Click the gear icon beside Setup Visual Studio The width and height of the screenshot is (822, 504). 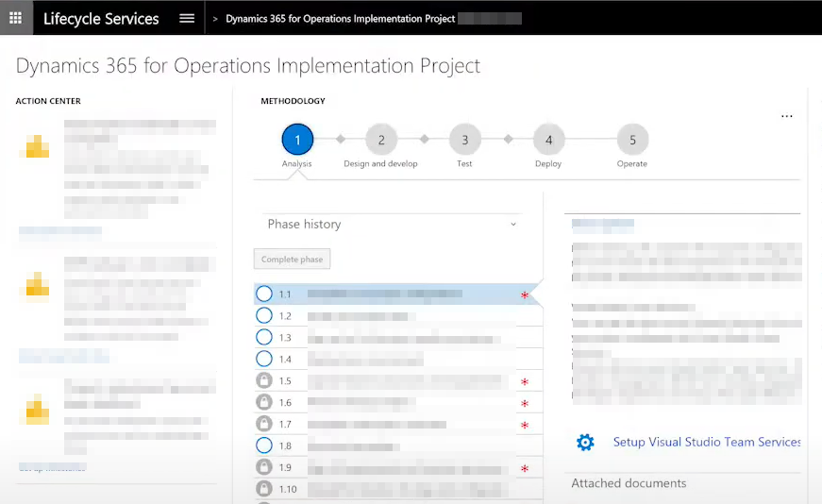point(585,442)
